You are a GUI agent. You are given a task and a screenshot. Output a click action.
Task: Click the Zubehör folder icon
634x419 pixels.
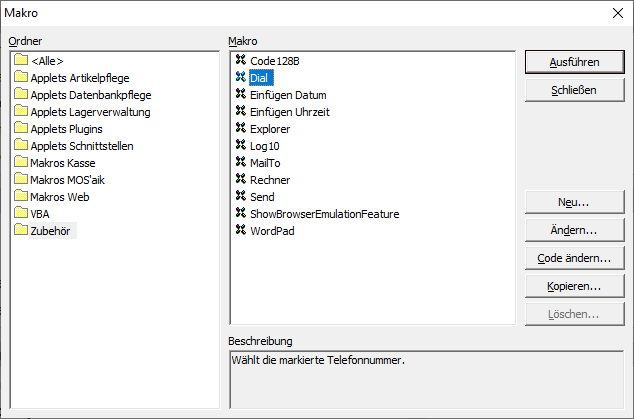(21, 231)
